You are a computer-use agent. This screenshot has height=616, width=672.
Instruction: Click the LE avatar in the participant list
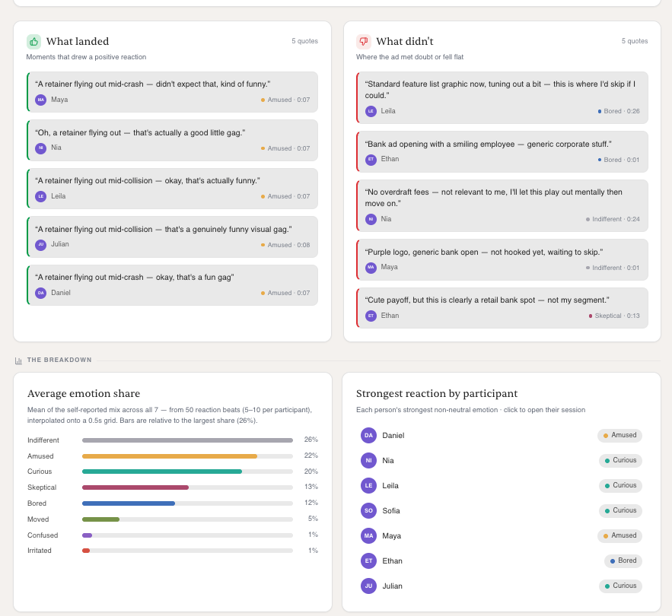pos(368,485)
